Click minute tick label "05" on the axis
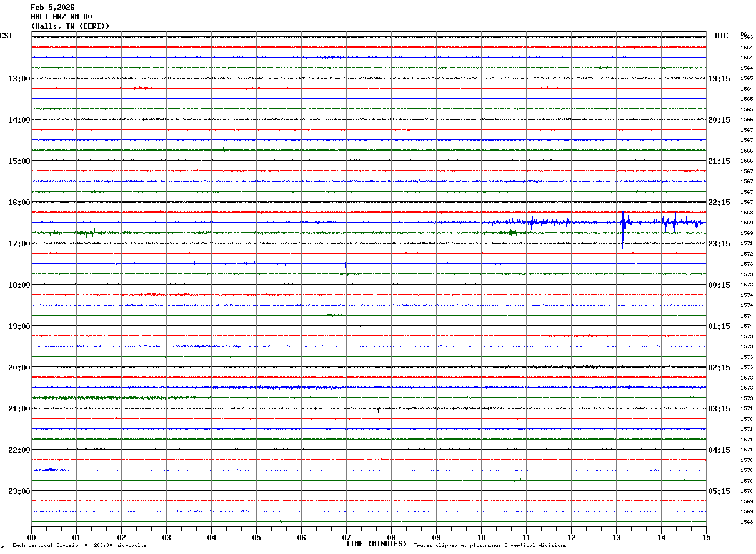The width and height of the screenshot is (756, 554). pyautogui.click(x=257, y=537)
